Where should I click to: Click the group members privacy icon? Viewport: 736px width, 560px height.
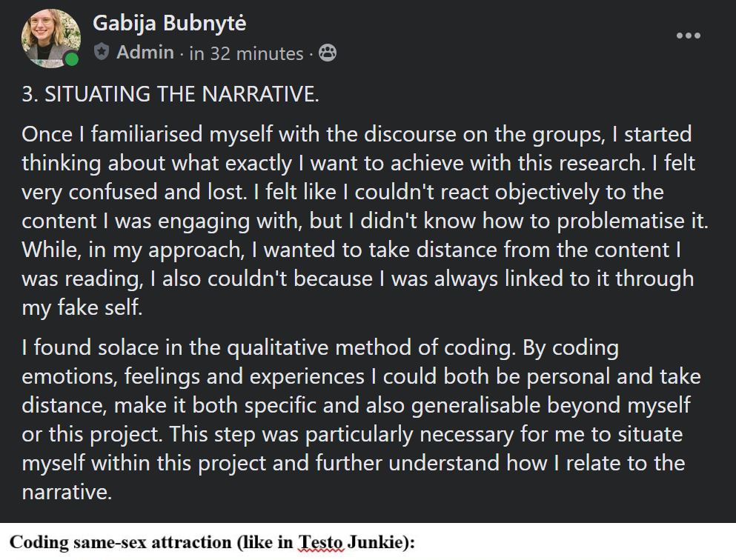[x=328, y=53]
